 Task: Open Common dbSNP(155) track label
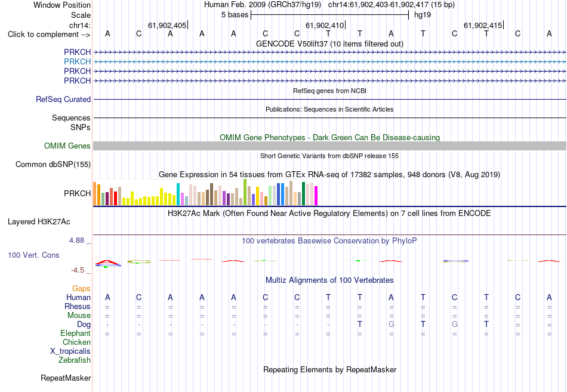coord(53,164)
